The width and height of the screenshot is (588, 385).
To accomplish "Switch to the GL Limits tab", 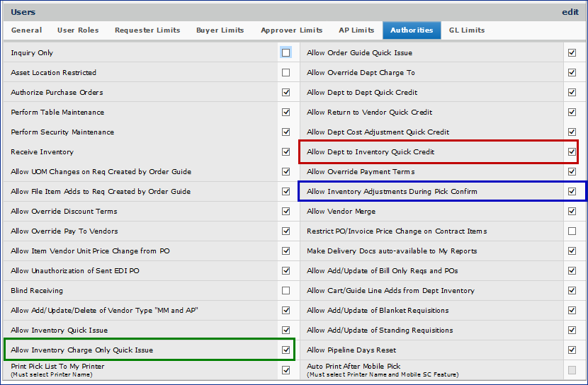I will pyautogui.click(x=467, y=30).
